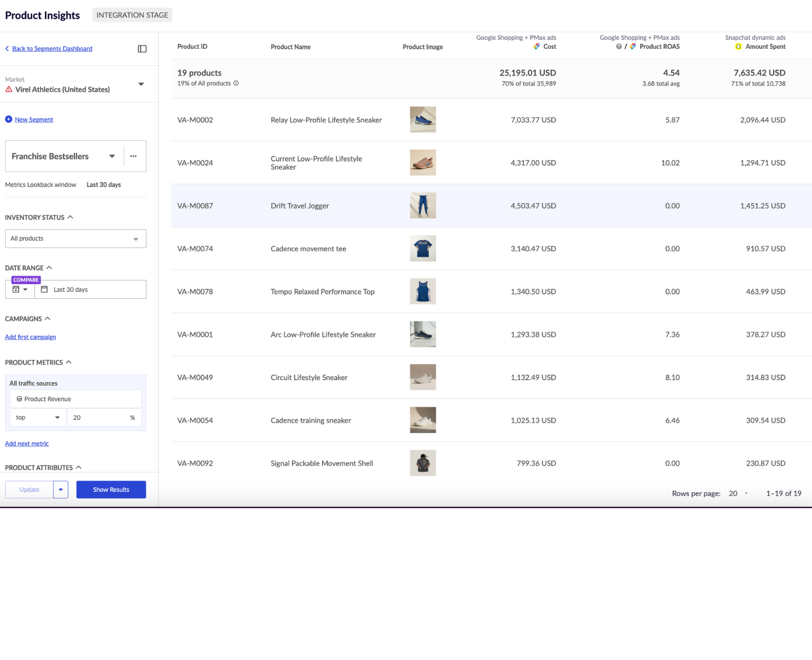Click the VA-M0024 product ID cell
812x660 pixels.
[195, 163]
